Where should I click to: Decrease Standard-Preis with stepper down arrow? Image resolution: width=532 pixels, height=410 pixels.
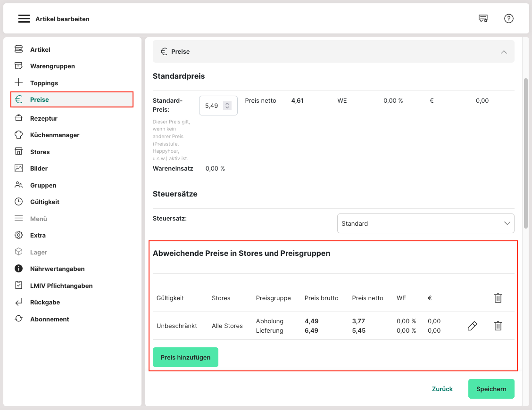click(x=227, y=108)
